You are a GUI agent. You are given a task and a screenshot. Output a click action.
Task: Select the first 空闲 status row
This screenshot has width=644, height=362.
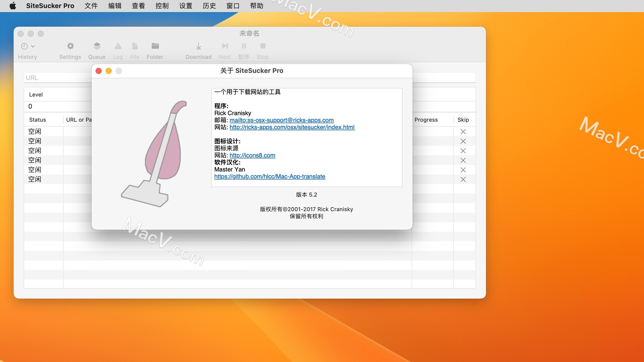[x=35, y=131]
